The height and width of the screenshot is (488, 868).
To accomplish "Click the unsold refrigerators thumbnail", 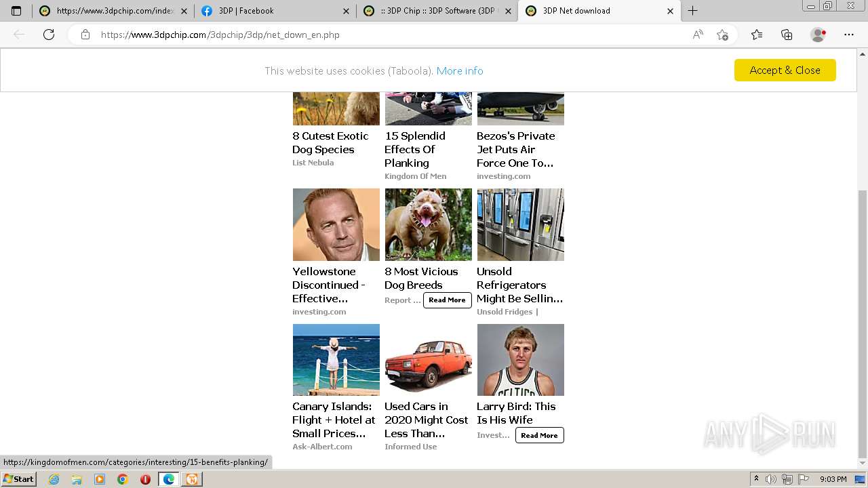I will [x=521, y=224].
